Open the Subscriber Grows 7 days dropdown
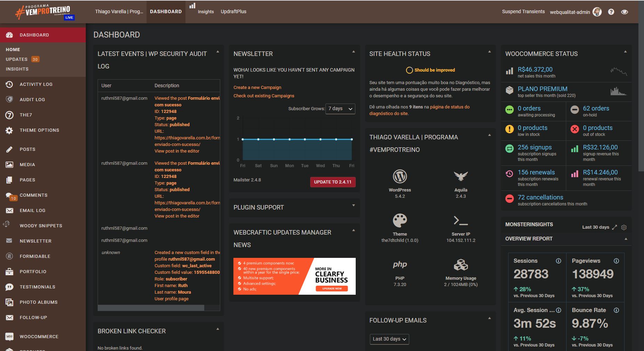Image resolution: width=644 pixels, height=351 pixels. pos(340,109)
